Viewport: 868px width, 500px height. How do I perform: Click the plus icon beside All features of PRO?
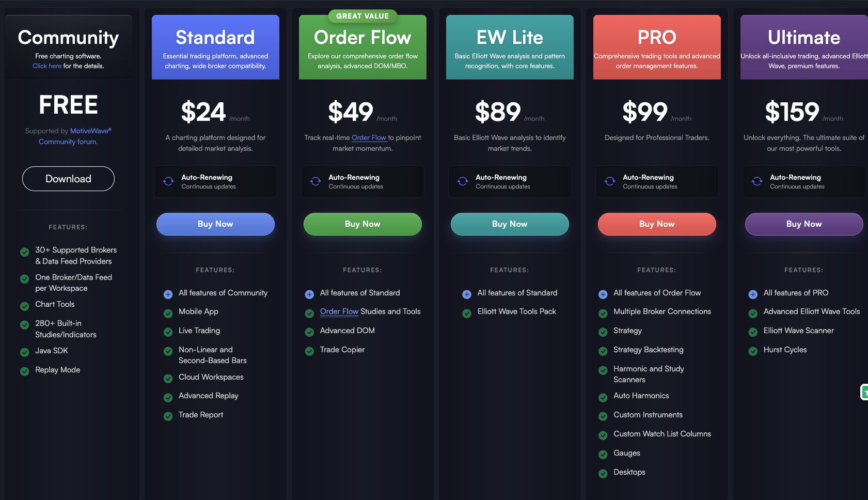(x=753, y=294)
